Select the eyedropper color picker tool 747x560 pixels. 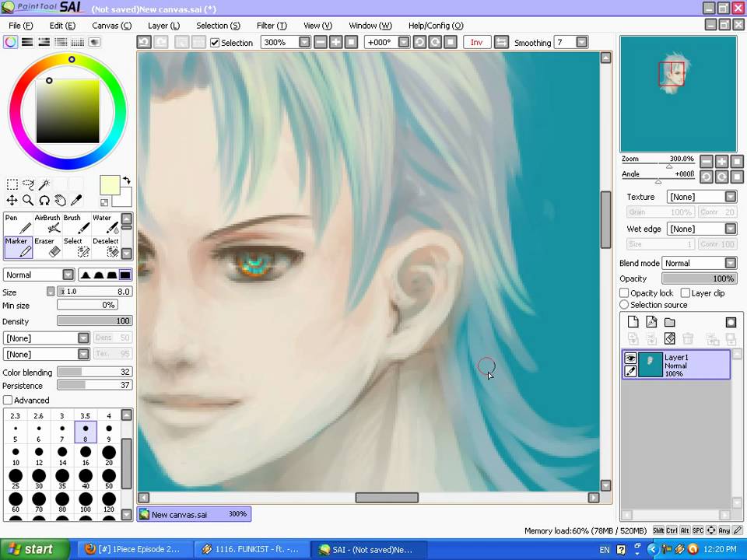(76, 201)
